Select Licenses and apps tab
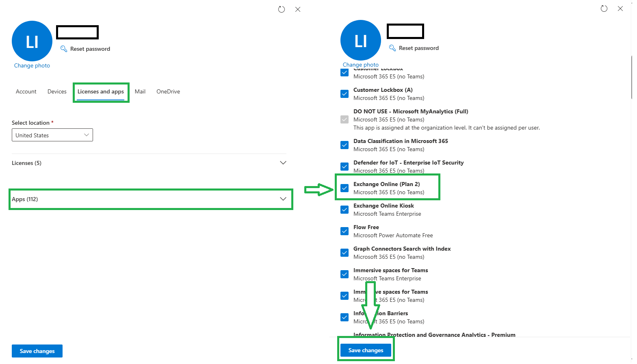 coord(101,91)
